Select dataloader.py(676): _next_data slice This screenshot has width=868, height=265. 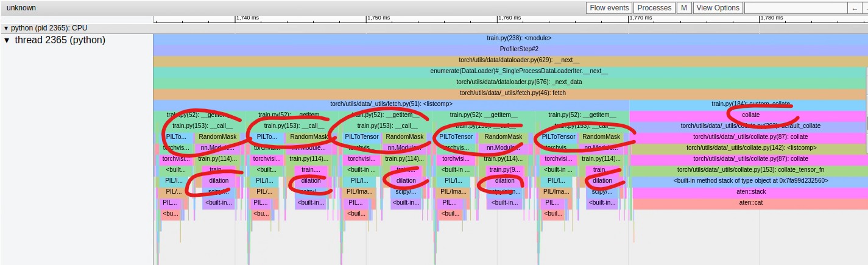(x=510, y=82)
